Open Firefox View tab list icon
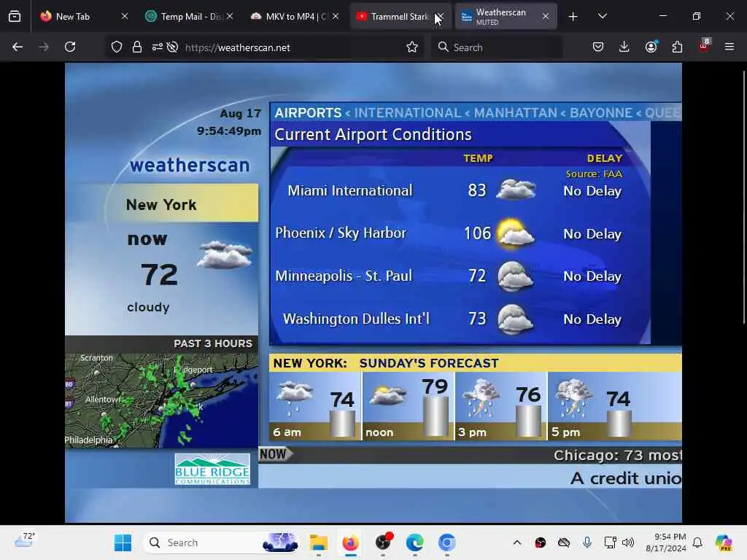This screenshot has height=560, width=747. pyautogui.click(x=15, y=17)
